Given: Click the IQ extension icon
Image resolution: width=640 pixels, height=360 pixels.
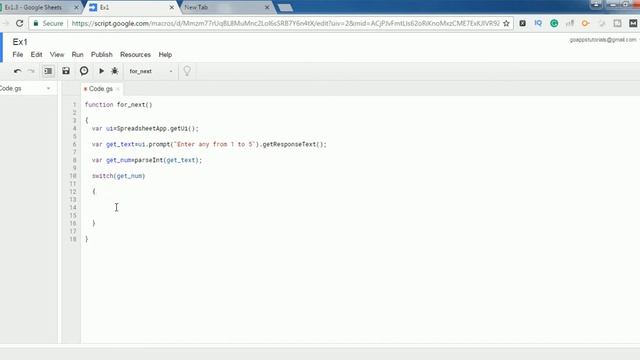Looking at the screenshot, I should 538,23.
